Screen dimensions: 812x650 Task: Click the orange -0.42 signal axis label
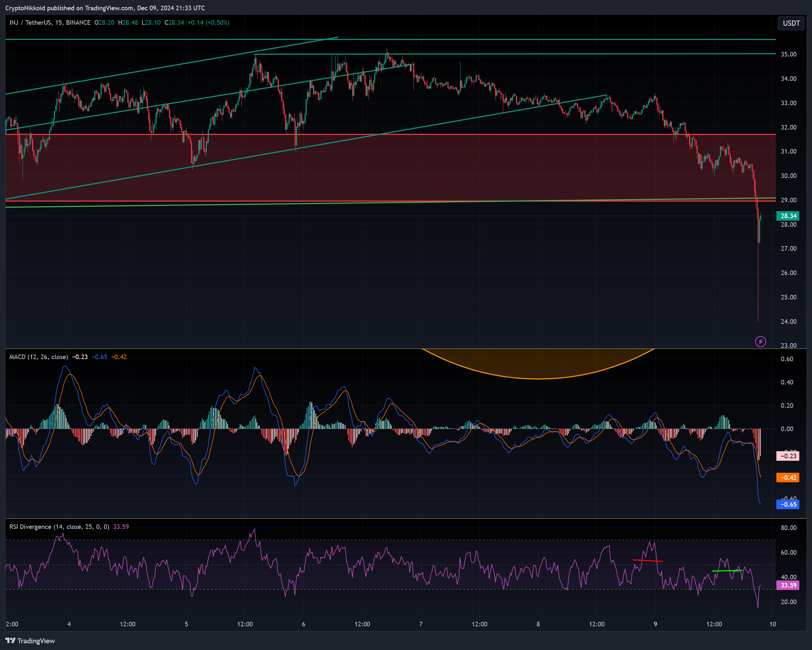(788, 477)
